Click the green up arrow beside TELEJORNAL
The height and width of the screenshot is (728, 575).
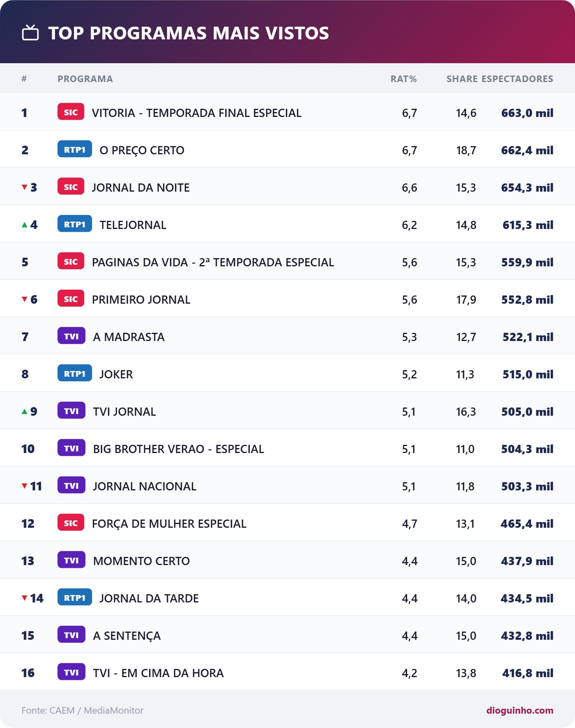pyautogui.click(x=25, y=225)
